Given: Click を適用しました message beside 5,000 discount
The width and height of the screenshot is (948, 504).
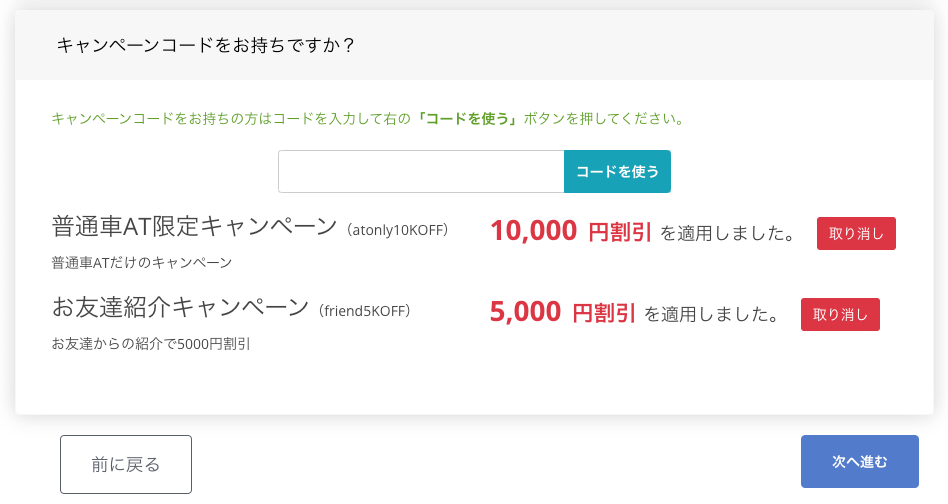Looking at the screenshot, I should coord(711,314).
